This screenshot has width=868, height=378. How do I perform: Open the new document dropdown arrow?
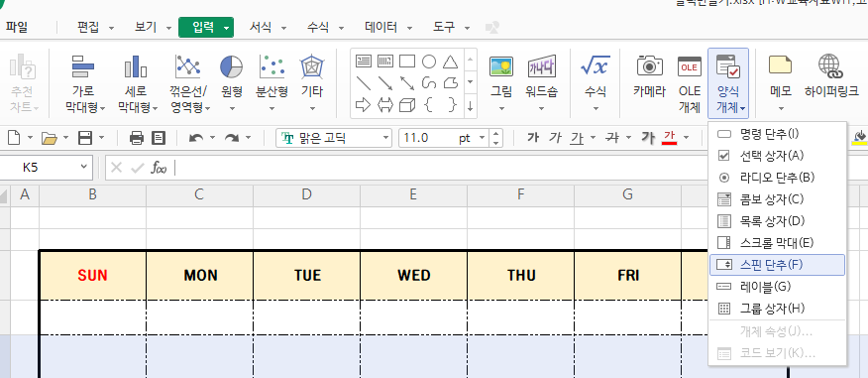[30, 138]
